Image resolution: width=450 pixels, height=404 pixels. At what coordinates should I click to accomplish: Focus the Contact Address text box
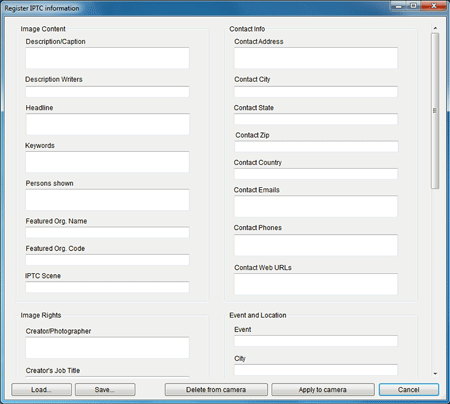[x=316, y=58]
